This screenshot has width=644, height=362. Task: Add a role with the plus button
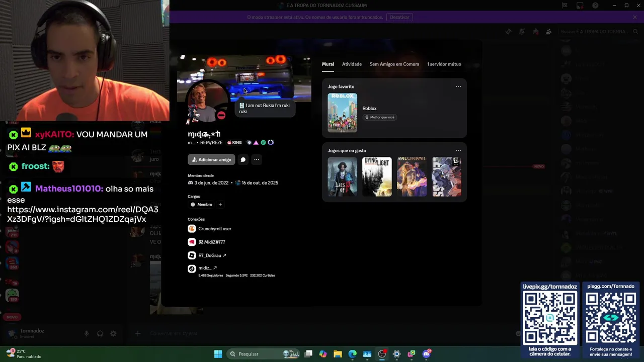click(220, 205)
